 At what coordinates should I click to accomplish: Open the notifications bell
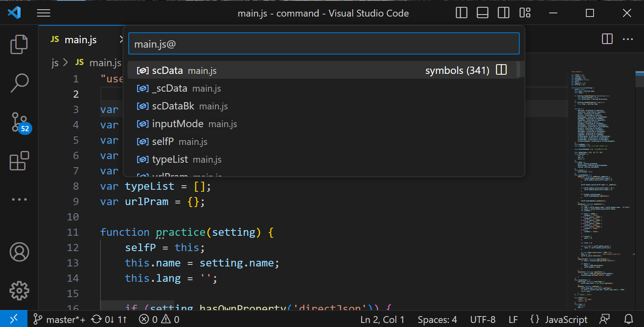pyautogui.click(x=629, y=319)
